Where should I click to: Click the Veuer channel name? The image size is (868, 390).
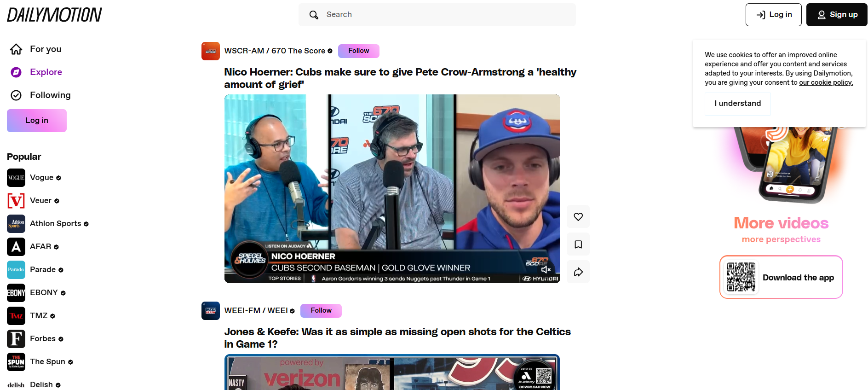[40, 201]
